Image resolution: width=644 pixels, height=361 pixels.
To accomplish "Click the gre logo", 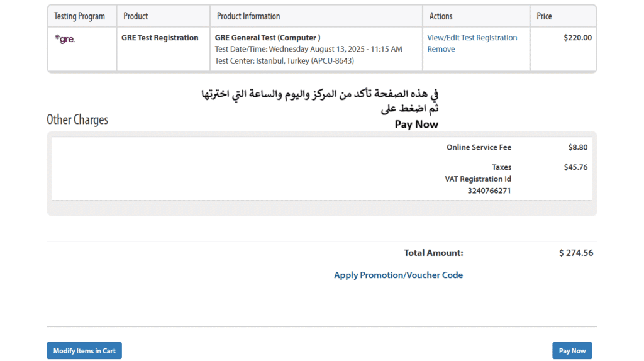I will point(65,39).
